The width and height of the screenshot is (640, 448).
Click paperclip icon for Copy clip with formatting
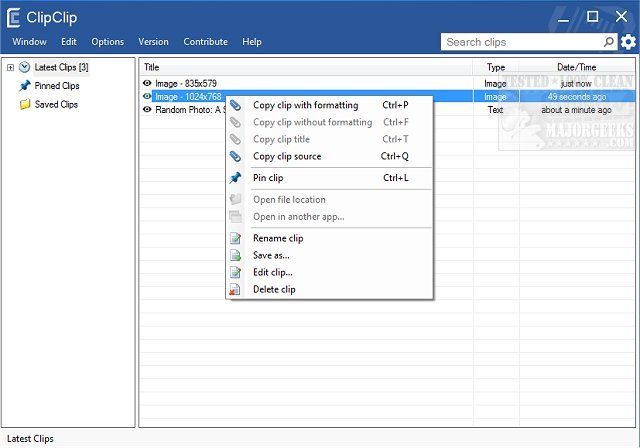235,105
